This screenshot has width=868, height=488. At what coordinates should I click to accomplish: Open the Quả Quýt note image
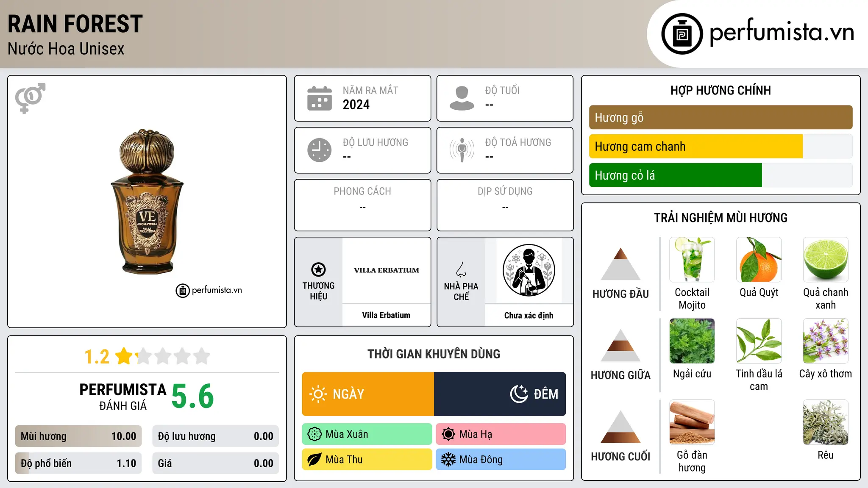[x=759, y=260]
